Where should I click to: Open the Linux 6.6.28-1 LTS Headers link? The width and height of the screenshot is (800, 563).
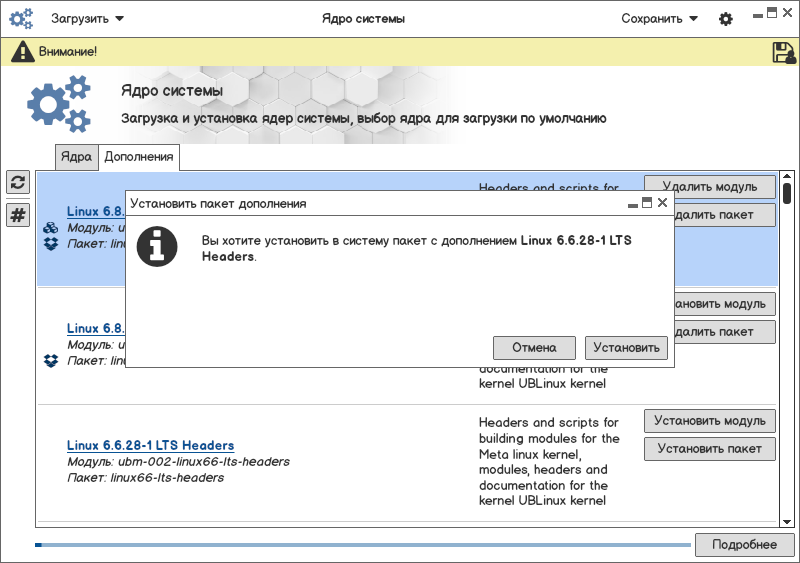(150, 445)
